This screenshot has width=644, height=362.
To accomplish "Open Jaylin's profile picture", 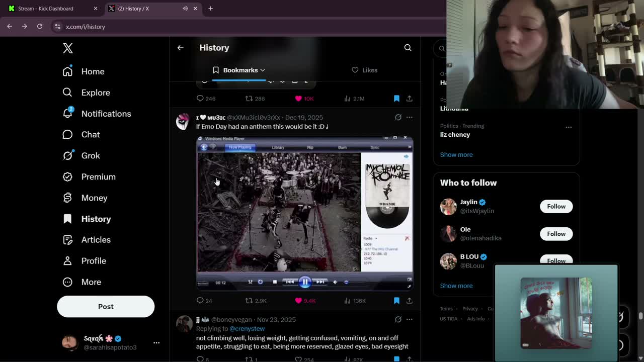I will 448,207.
